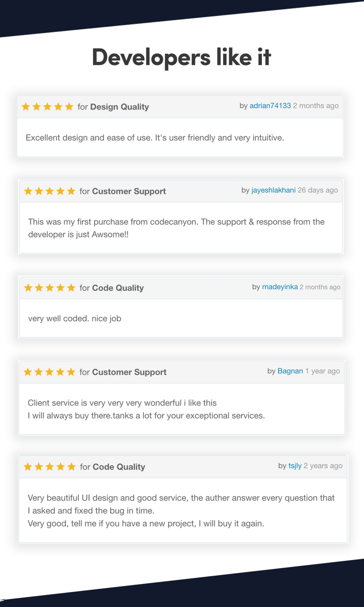Viewport: 364px width, 607px height.
Task: Click the 'Excellent design and ease' review text
Action: (x=155, y=138)
